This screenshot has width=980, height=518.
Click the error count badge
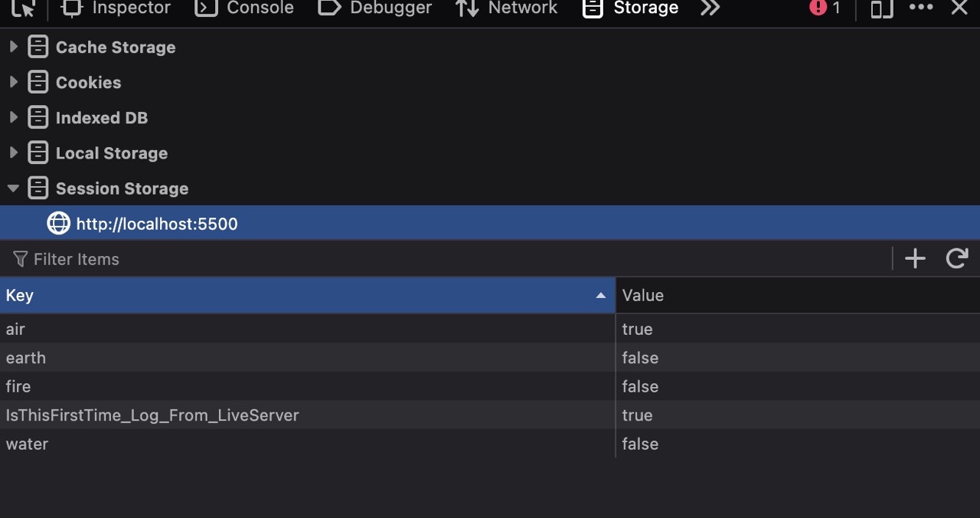coord(825,8)
